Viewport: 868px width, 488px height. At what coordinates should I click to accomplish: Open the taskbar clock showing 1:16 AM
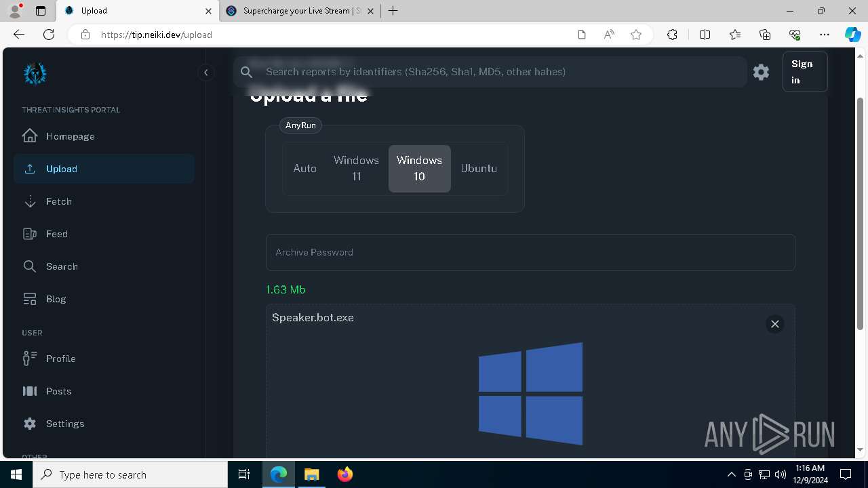tap(810, 474)
